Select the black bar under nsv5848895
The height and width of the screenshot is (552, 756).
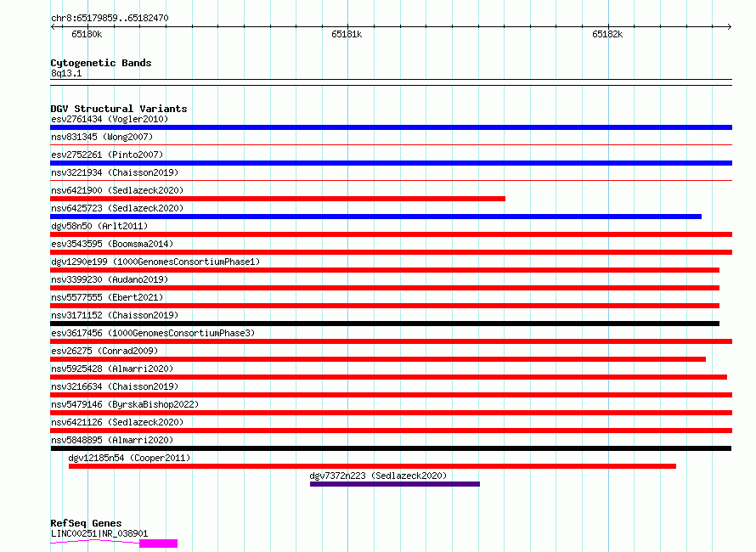coord(391,448)
